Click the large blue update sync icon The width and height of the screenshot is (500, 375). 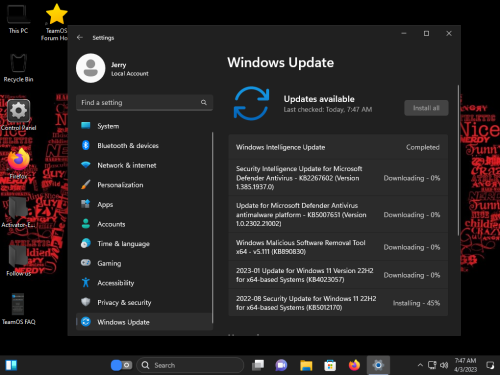coord(251,103)
